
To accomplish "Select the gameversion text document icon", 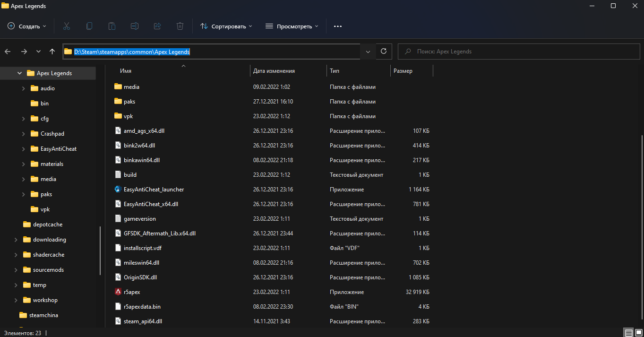I will (118, 219).
